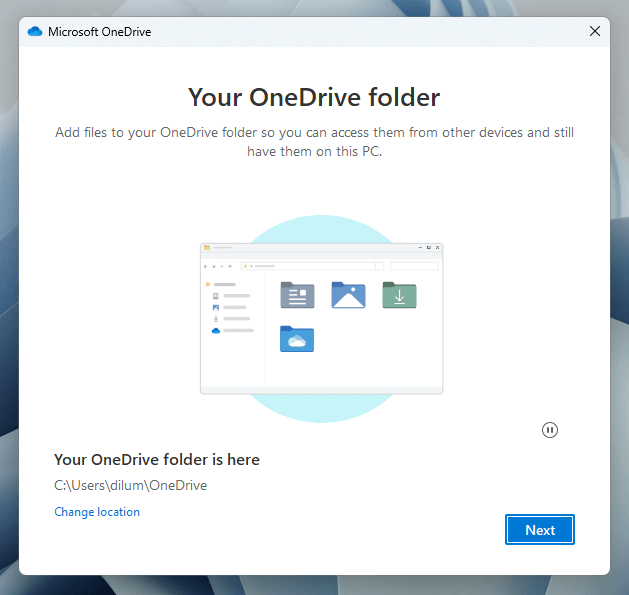Viewport: 629px width, 595px height.
Task: Open the Change location link
Action: click(97, 512)
